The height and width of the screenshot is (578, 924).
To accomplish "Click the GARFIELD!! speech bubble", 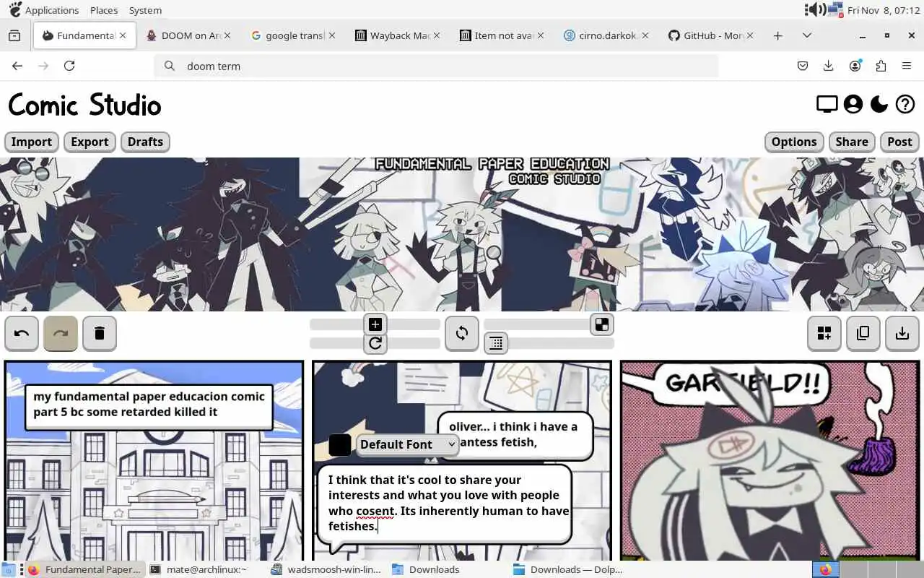I will coord(744,383).
